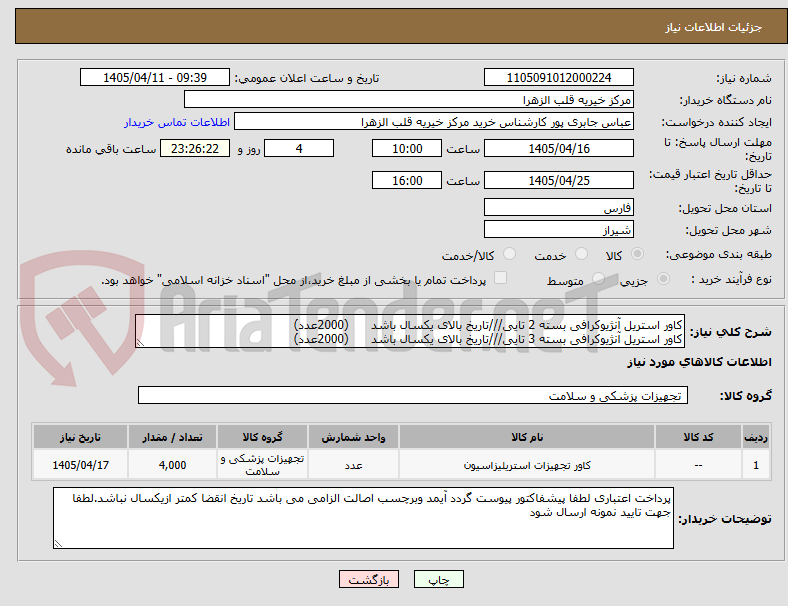The image size is (788, 606).
Task: Select the خدمت radio button
Action: tap(581, 254)
